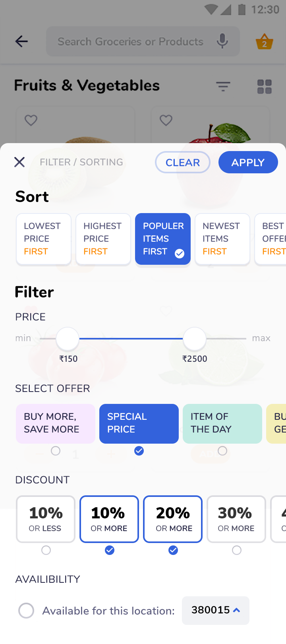Tap the microphone voice search icon
Viewport: 286px width, 644px height.
click(222, 41)
